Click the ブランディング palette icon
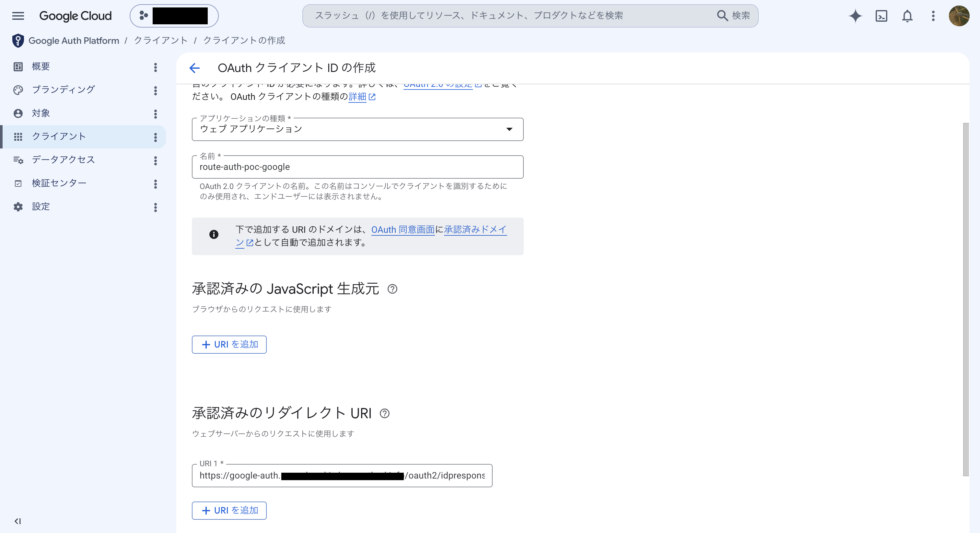980x533 pixels. [18, 90]
